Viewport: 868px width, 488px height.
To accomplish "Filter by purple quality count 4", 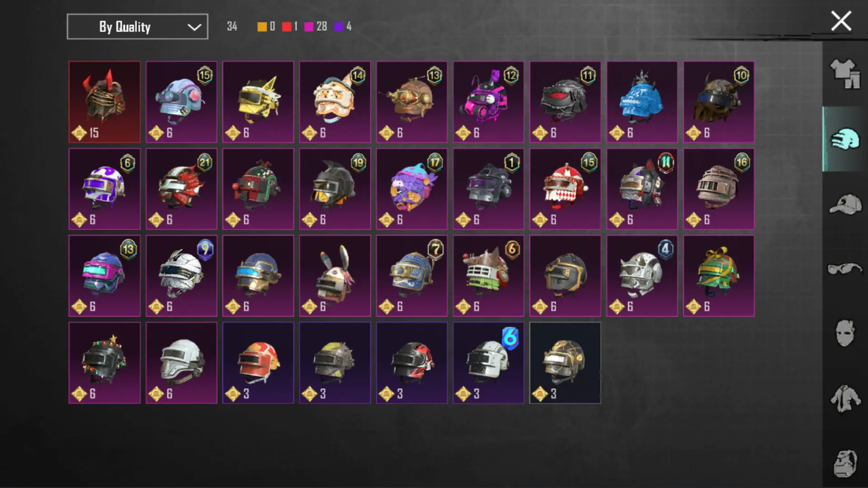I will point(343,27).
